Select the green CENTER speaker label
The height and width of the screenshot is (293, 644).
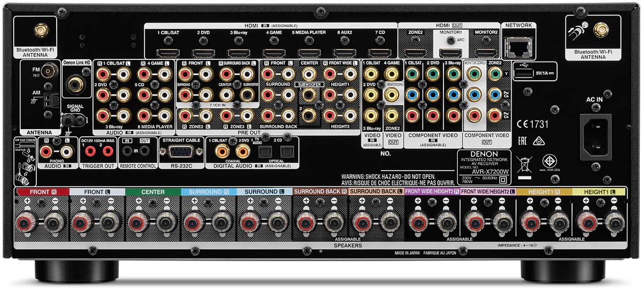click(153, 192)
